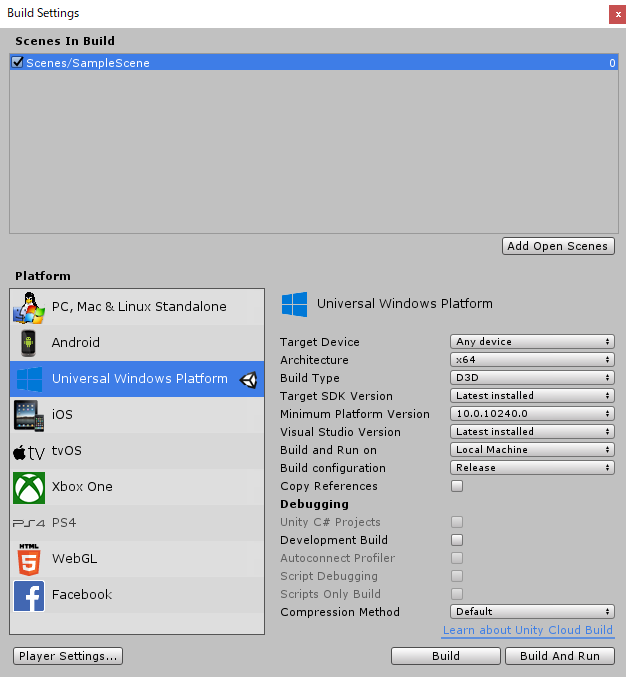
Task: Click the Android phone icon
Action: pyautogui.click(x=28, y=343)
